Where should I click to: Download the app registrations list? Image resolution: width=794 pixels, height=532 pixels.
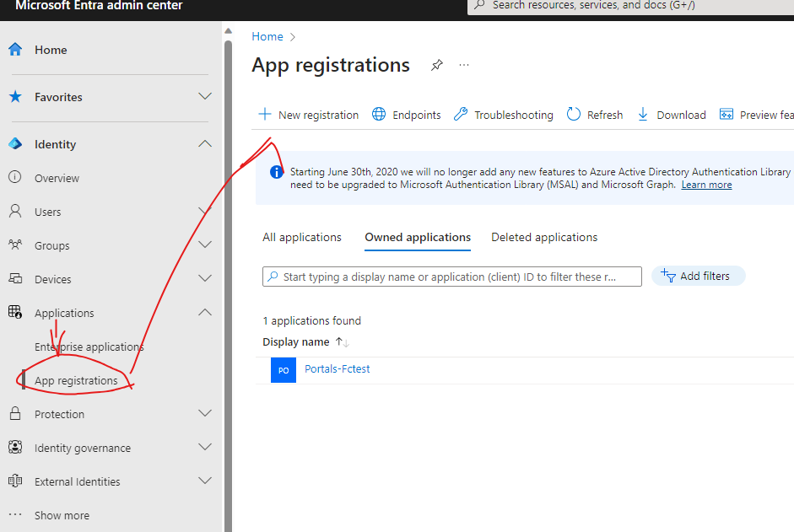671,114
